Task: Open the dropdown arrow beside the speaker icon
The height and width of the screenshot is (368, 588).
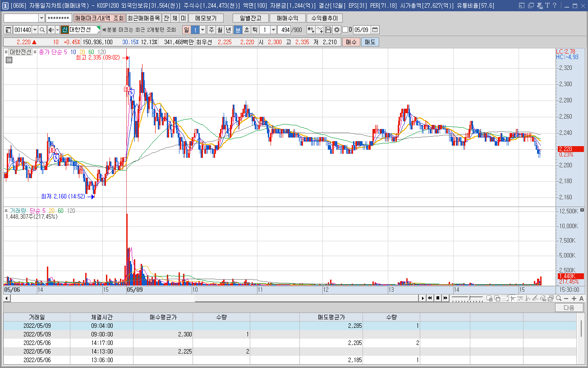Action: pos(58,30)
